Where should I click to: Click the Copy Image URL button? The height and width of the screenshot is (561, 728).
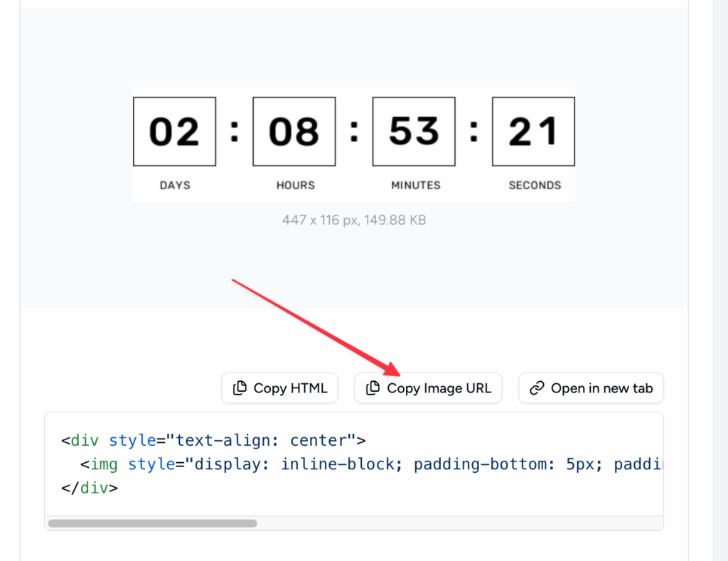[x=428, y=388]
